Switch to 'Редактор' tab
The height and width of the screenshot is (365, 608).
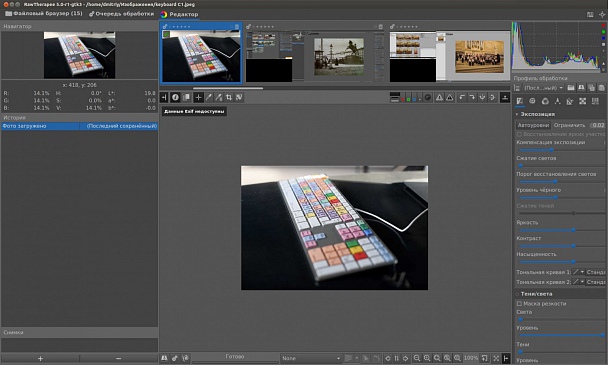pyautogui.click(x=179, y=14)
